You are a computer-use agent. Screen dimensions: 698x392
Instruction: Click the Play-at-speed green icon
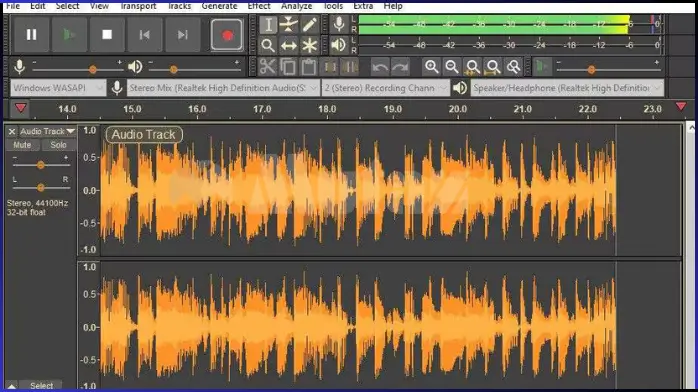tap(542, 67)
